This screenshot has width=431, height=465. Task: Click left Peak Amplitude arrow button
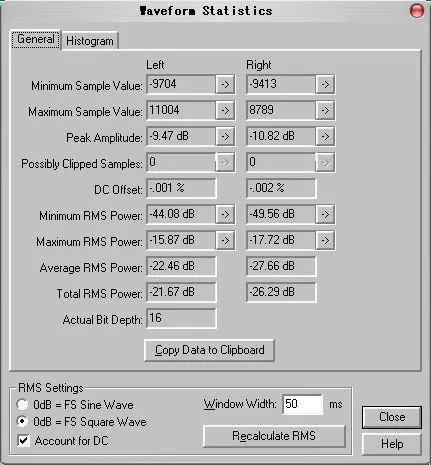(225, 136)
